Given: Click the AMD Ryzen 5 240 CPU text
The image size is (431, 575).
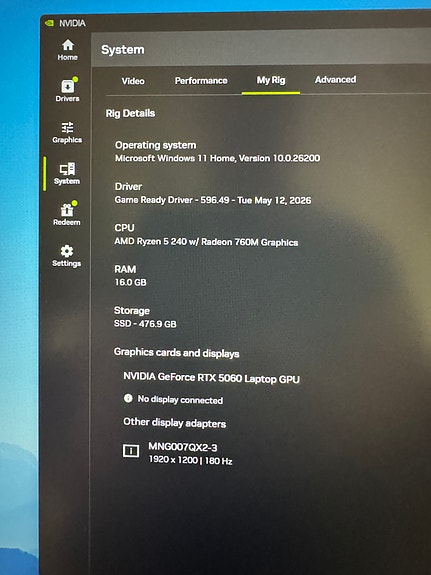Looking at the screenshot, I should tap(206, 242).
